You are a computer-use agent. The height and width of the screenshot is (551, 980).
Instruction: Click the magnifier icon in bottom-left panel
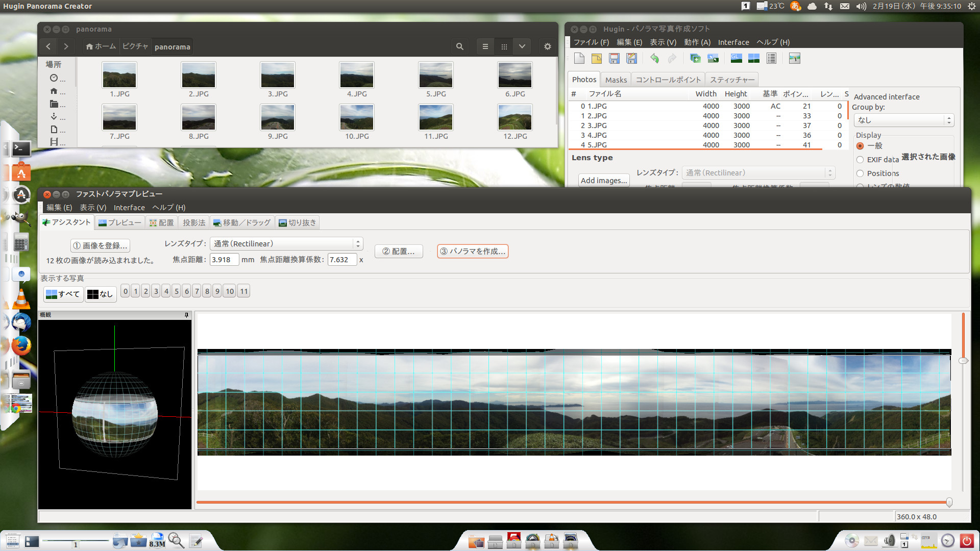pyautogui.click(x=176, y=540)
